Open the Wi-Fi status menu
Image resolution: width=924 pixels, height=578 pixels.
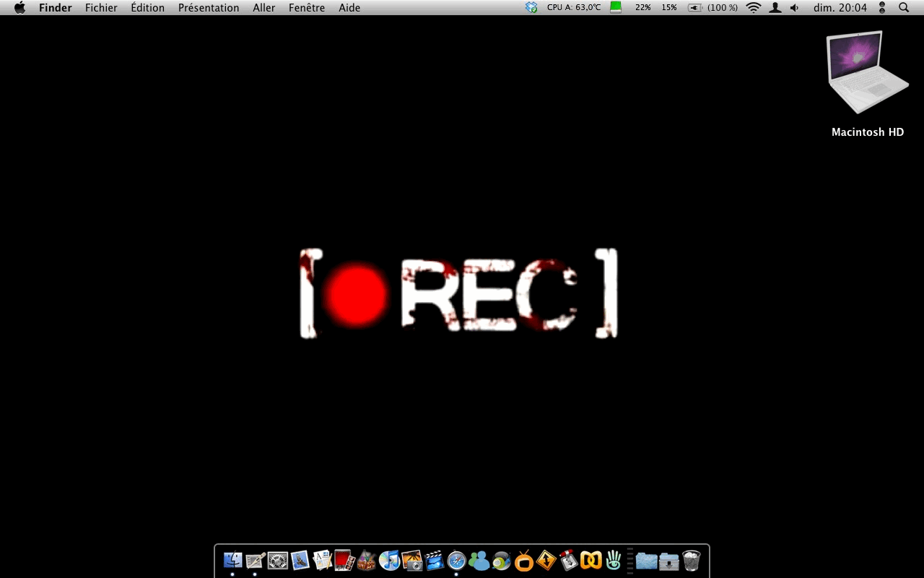point(754,7)
